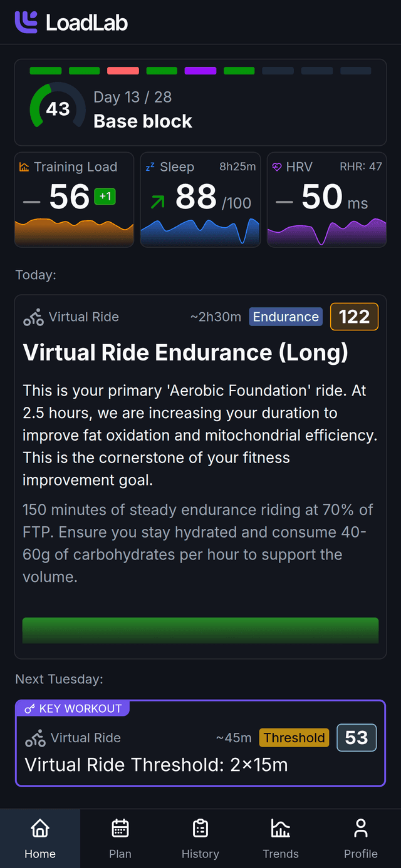Click the bicycle icon on Key Workout card
The image size is (401, 868).
[x=34, y=737]
